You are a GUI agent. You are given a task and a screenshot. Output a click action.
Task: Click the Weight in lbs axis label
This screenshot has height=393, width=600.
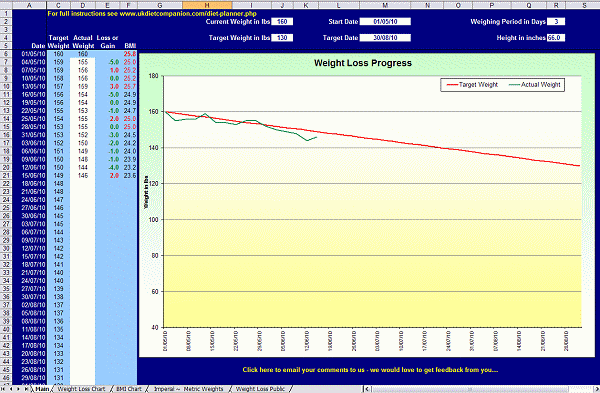pyautogui.click(x=146, y=192)
